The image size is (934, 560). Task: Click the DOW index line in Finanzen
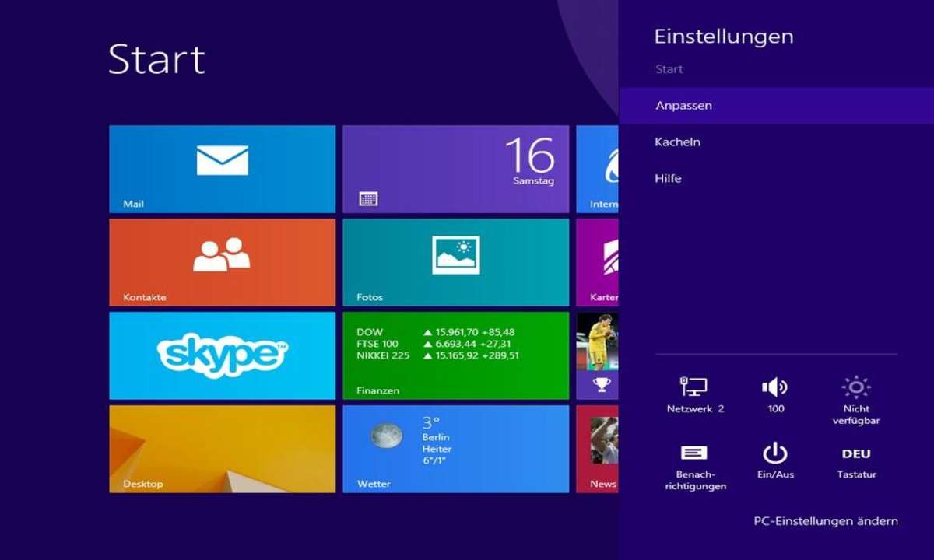pyautogui.click(x=435, y=332)
